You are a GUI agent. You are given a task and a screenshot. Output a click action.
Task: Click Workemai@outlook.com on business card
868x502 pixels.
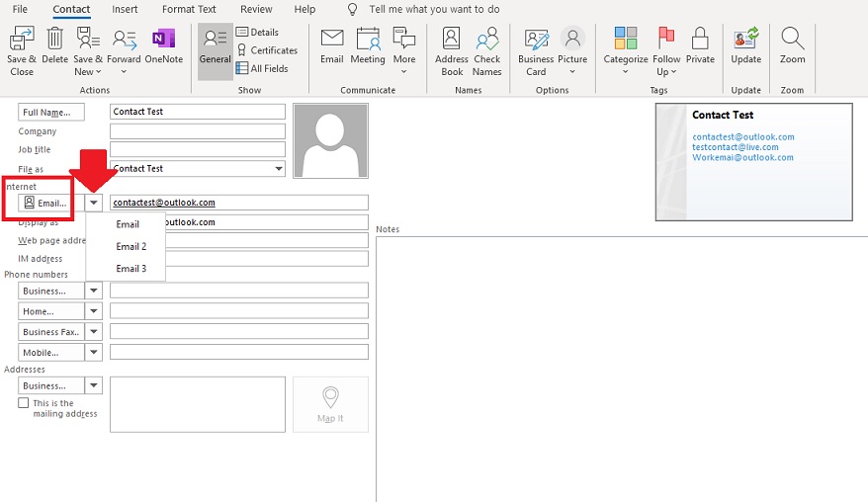pos(742,157)
